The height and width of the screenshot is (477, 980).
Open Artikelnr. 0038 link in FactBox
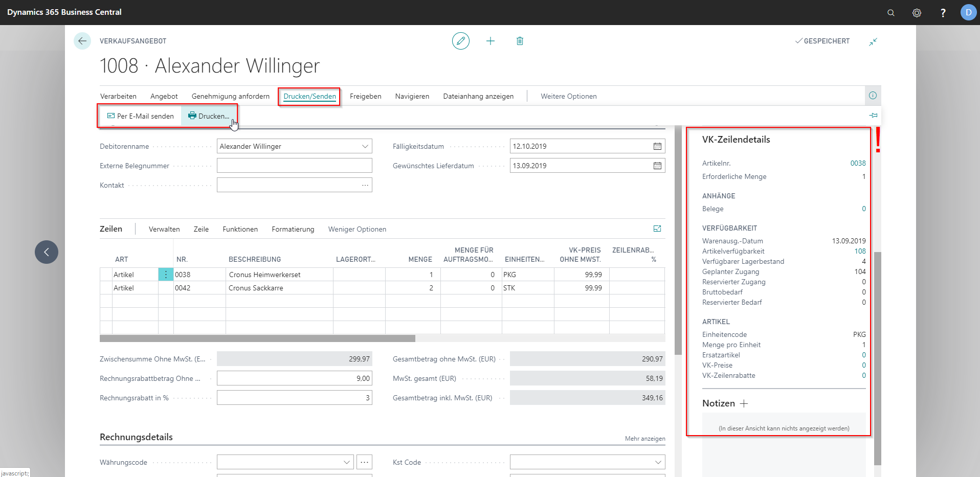pos(858,163)
